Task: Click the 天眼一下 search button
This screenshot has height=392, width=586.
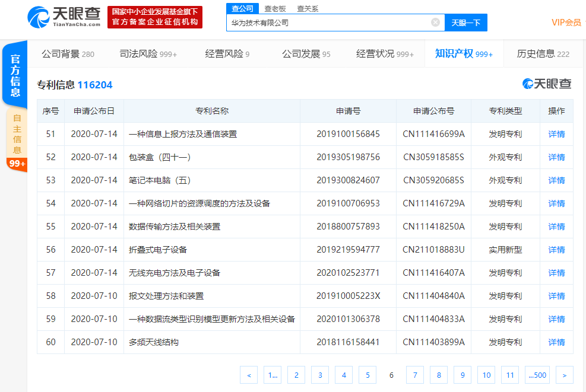Action: [465, 22]
